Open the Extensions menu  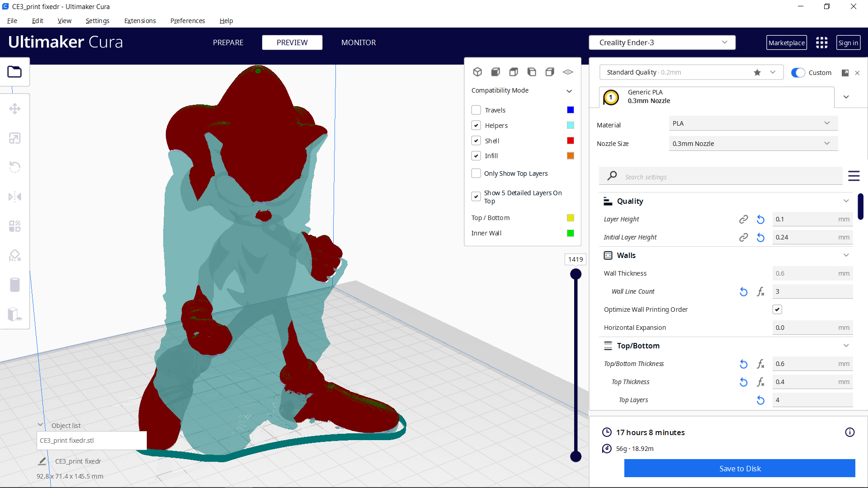pyautogui.click(x=140, y=21)
